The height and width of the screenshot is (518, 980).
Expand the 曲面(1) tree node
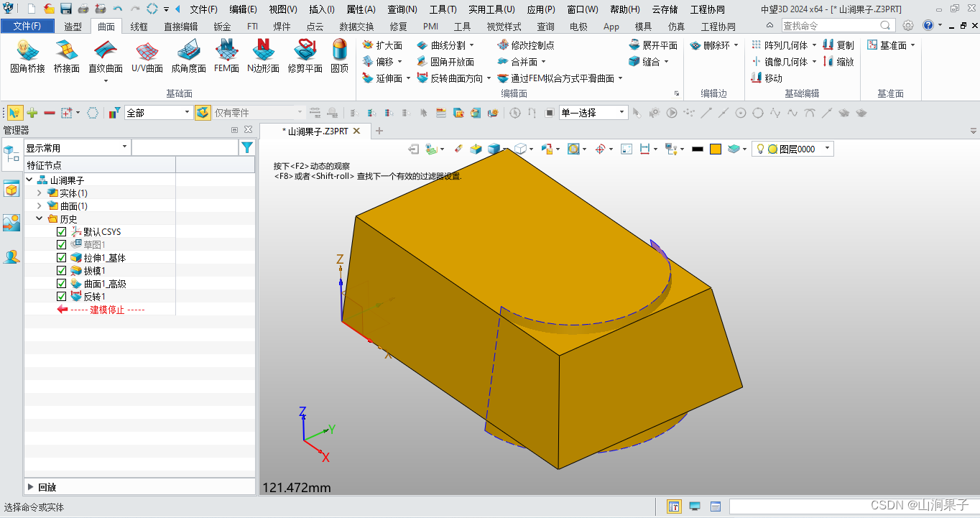pos(40,206)
